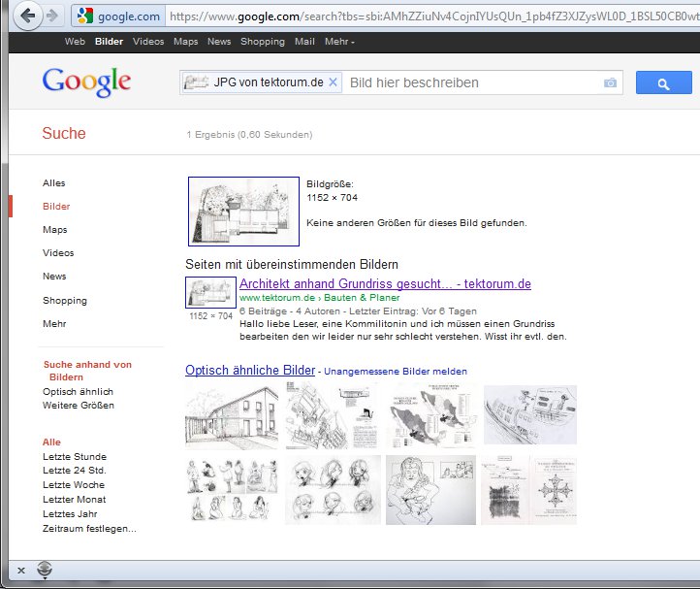Screen dimensions: 700x589
Task: Select Shopping in the left sidebar
Action: pyautogui.click(x=65, y=300)
